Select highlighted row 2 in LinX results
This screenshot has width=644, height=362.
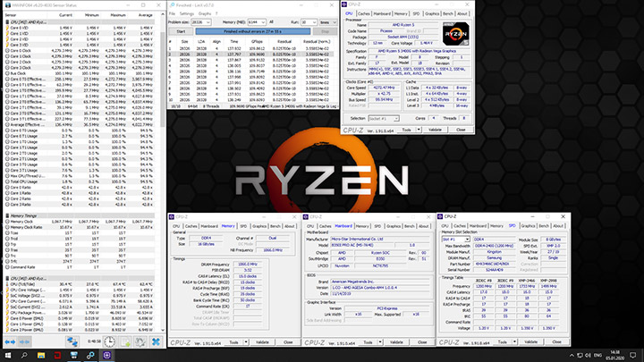[x=253, y=55]
